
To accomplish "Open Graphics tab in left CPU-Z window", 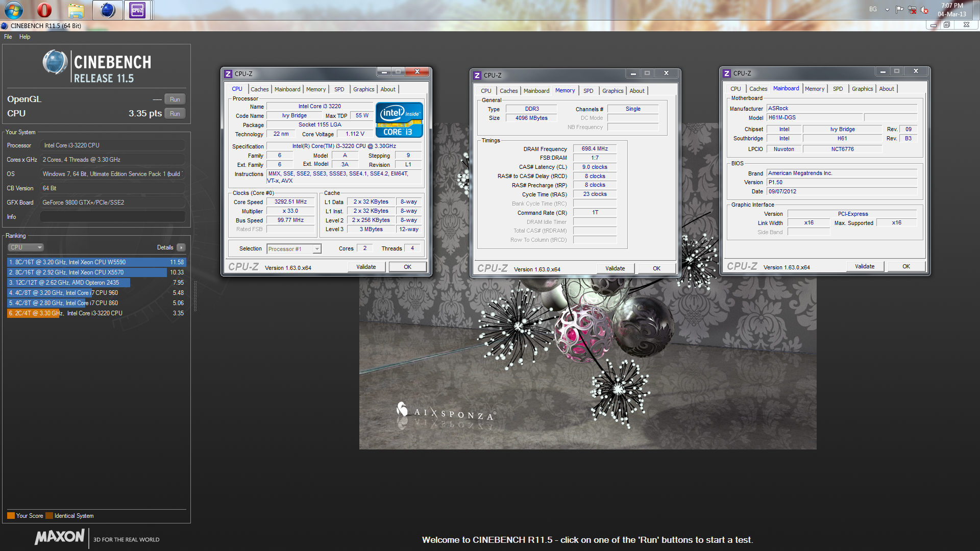I will (364, 89).
